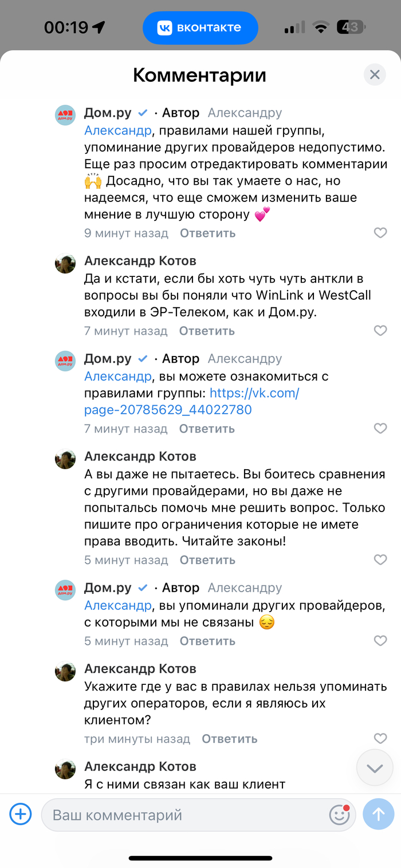Like the comment containing the group rules link
Viewport: 401px width, 868px height.
click(380, 429)
